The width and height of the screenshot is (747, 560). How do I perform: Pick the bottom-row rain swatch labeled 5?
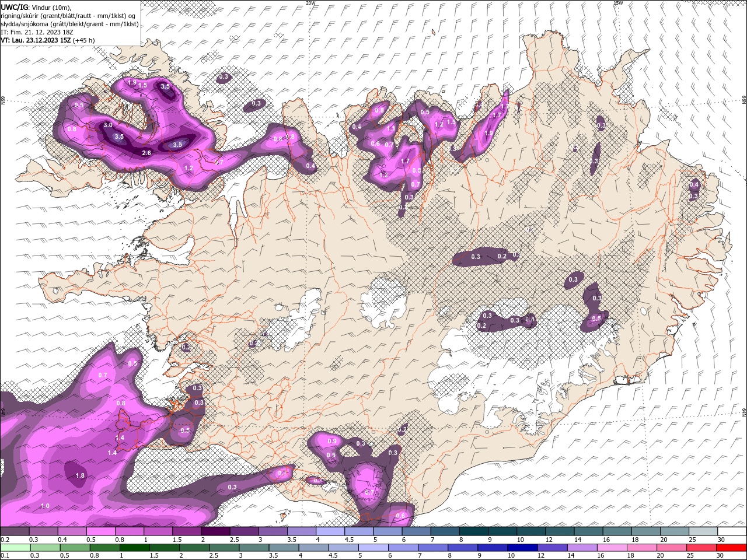tap(373, 547)
